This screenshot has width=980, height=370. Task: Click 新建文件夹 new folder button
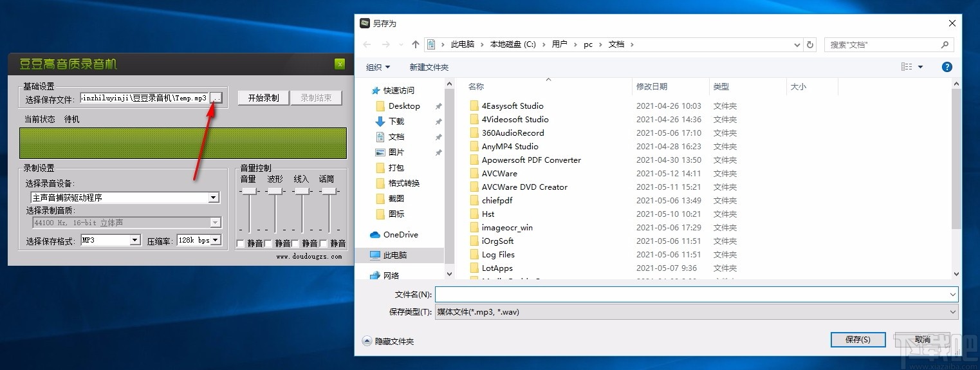(x=429, y=67)
